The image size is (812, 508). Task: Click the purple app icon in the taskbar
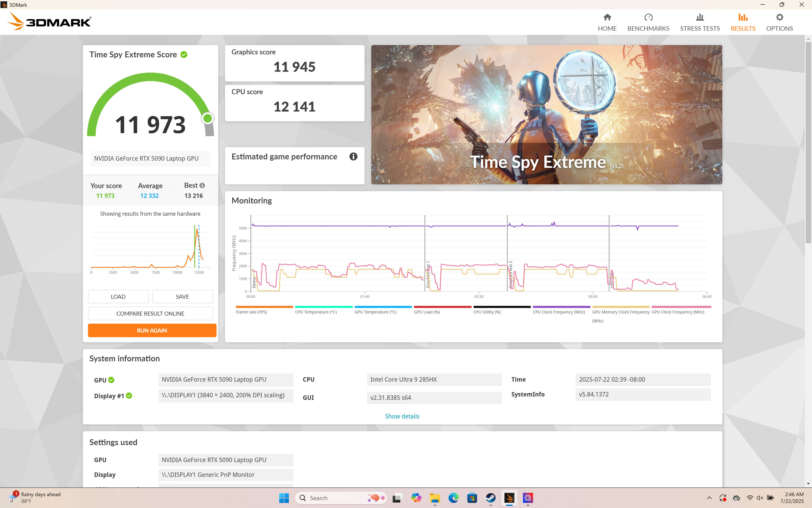528,498
